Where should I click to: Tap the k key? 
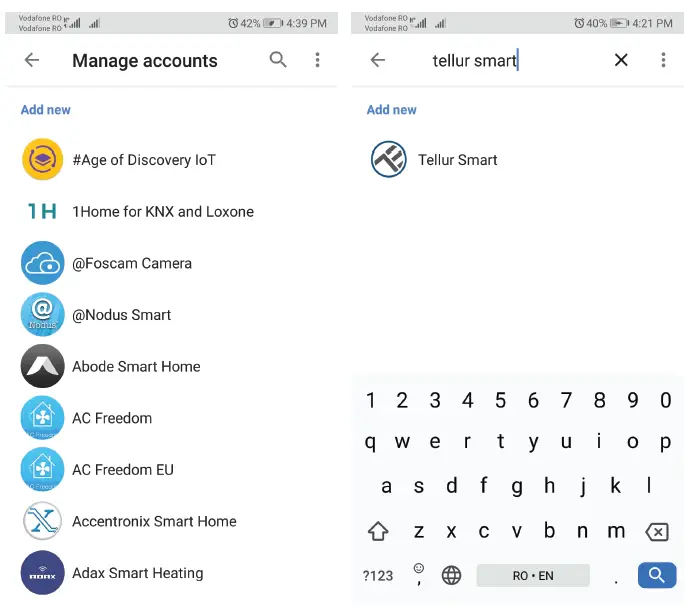616,485
